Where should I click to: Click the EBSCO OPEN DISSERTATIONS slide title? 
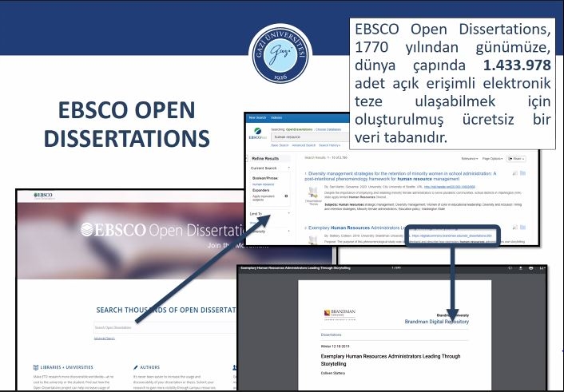(126, 124)
